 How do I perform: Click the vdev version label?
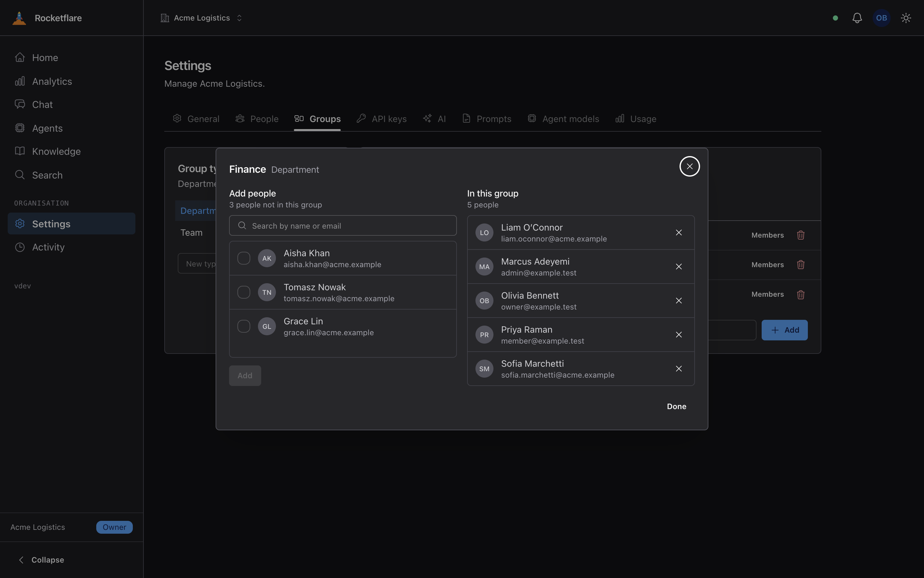[22, 286]
